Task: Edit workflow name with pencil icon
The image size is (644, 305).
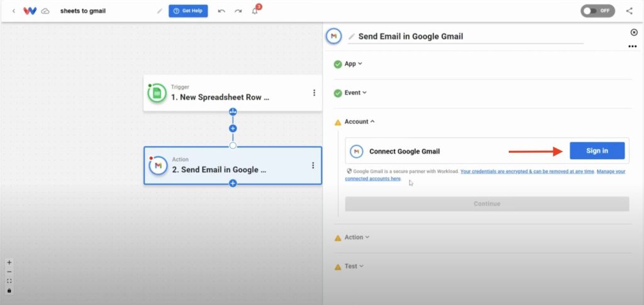Action: pos(160,11)
